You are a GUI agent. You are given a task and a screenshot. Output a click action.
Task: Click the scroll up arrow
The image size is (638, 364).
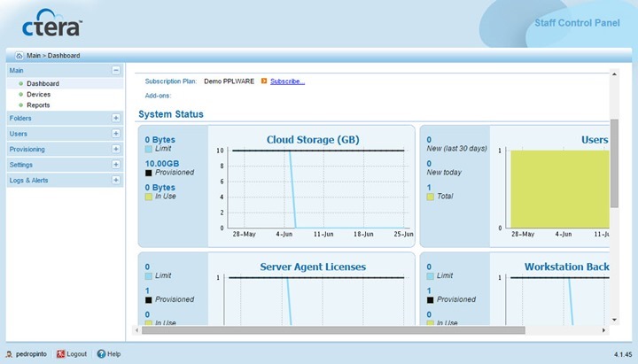(614, 74)
